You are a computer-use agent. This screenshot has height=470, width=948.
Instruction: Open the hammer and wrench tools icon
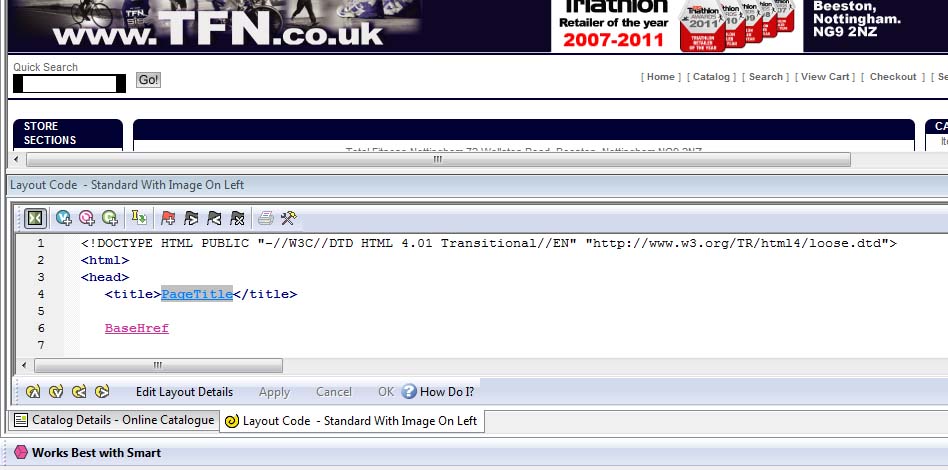(x=289, y=218)
